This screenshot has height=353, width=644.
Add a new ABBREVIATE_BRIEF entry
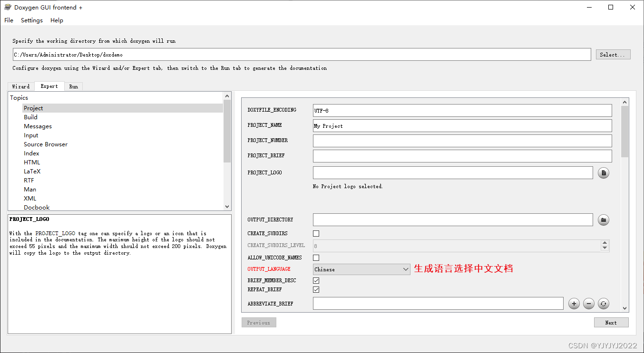click(574, 303)
